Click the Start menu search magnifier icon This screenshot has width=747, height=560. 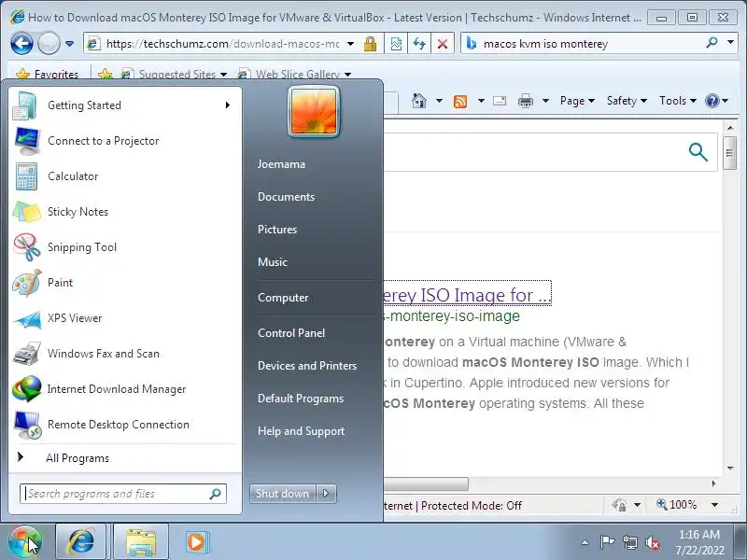click(216, 494)
